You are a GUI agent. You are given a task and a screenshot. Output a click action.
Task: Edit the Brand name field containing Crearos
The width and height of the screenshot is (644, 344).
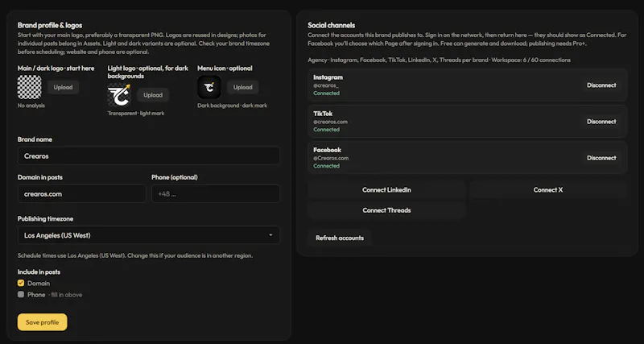point(149,156)
